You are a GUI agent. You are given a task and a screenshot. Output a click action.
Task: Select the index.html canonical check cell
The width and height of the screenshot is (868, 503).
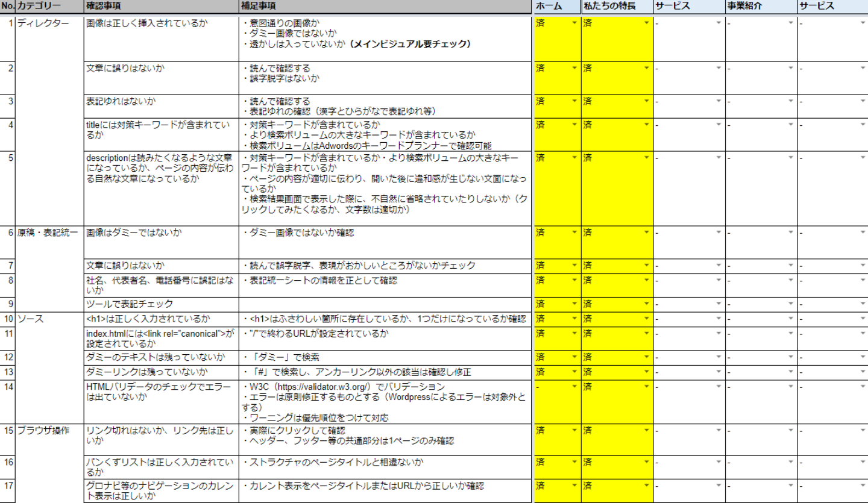(161, 339)
